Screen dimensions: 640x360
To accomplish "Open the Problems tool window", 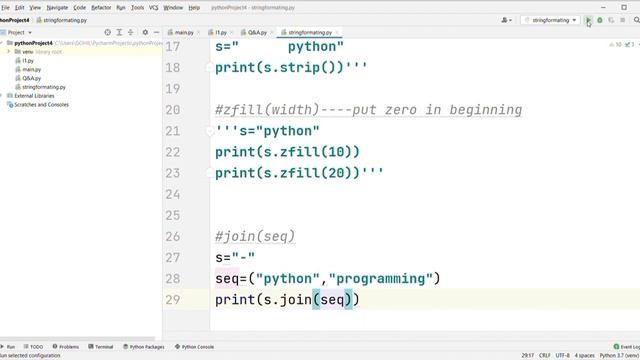I will [x=65, y=347].
